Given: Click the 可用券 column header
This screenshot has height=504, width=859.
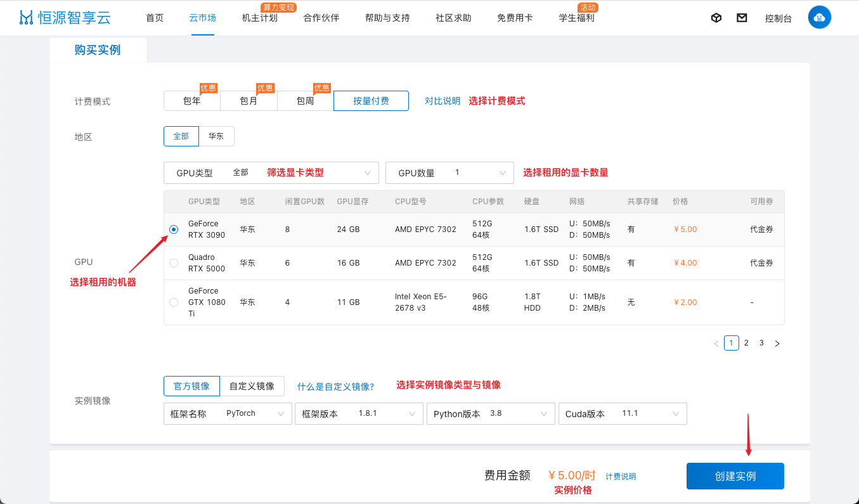Looking at the screenshot, I should [x=761, y=202].
